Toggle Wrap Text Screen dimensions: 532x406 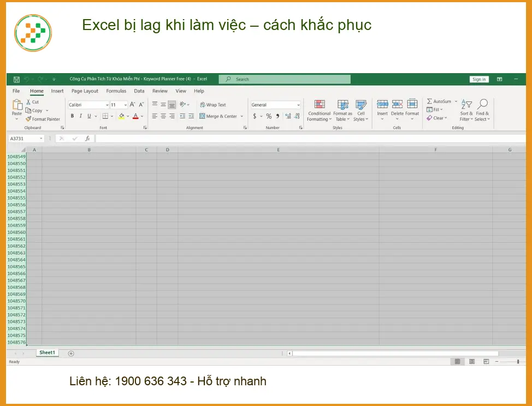tap(212, 105)
